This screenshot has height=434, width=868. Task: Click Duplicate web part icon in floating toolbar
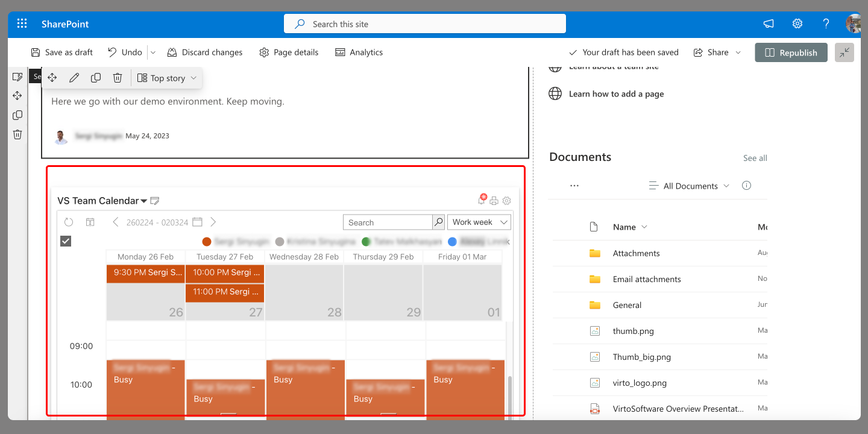tap(96, 78)
